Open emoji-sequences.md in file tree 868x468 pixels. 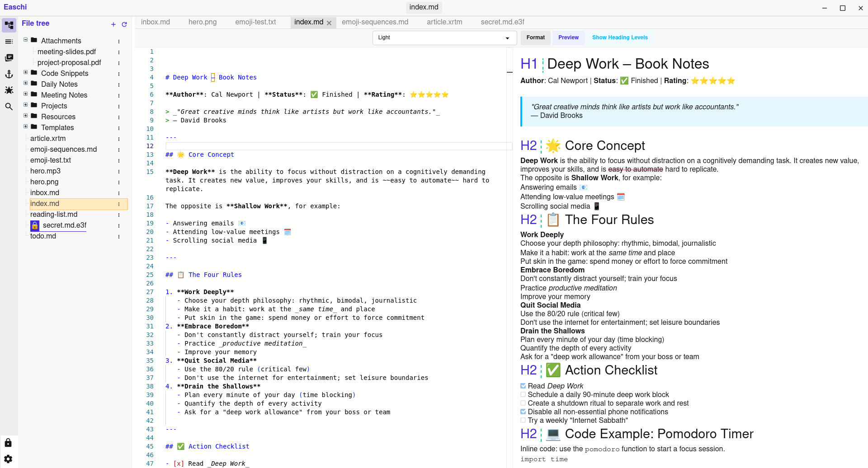63,150
